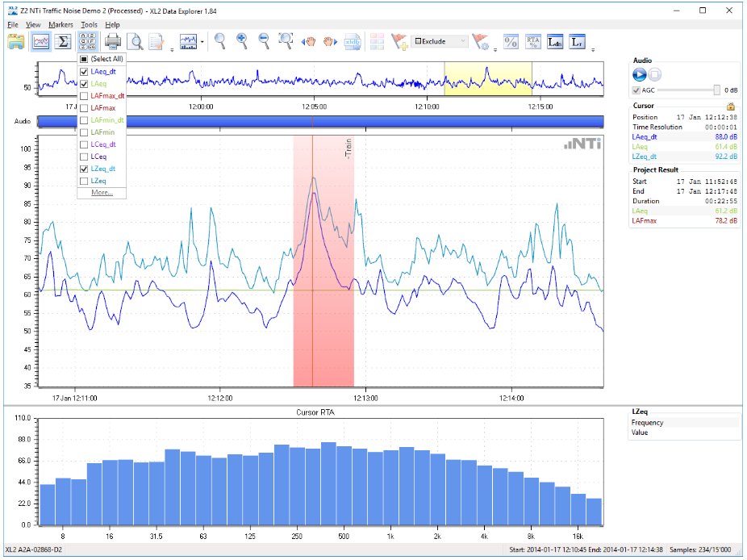
Task: Click the printer icon in the toolbar
Action: (x=113, y=41)
